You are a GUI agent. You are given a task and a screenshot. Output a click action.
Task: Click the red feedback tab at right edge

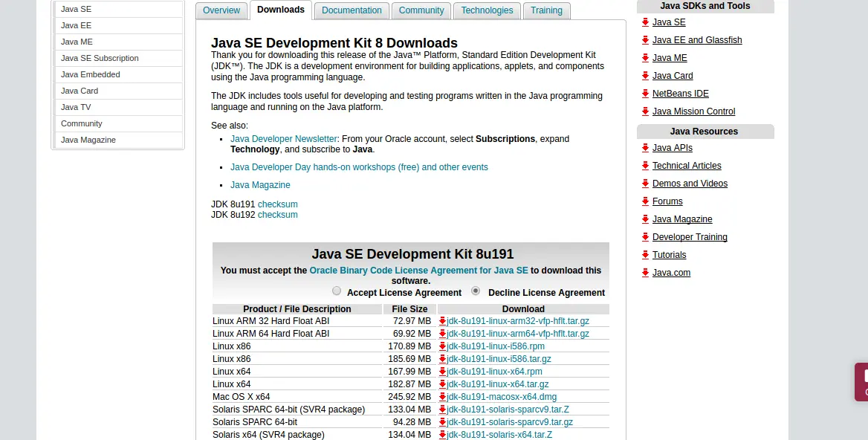click(861, 382)
